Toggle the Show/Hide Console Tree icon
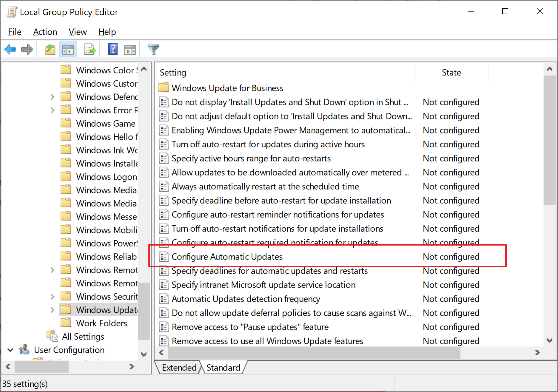The image size is (558, 392). tap(68, 49)
